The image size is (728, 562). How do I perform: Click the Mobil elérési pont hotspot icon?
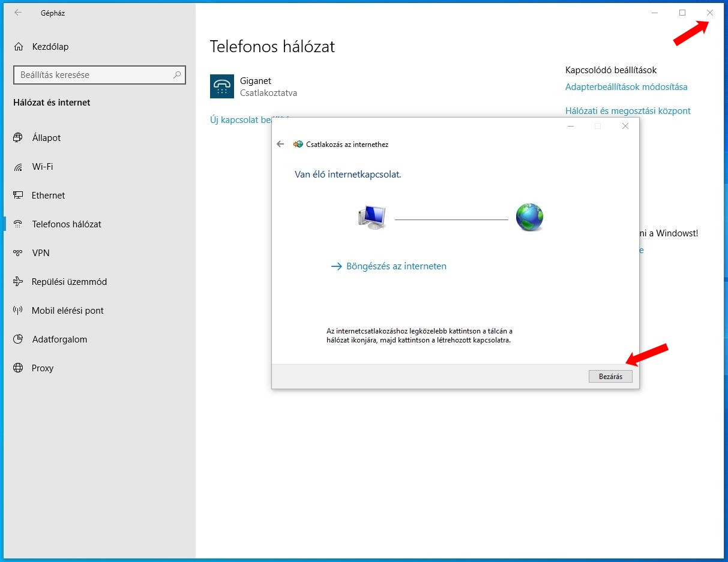point(18,311)
